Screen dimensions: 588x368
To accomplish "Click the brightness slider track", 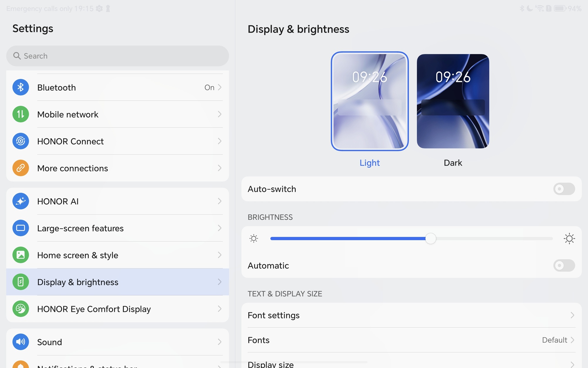I will click(491, 238).
